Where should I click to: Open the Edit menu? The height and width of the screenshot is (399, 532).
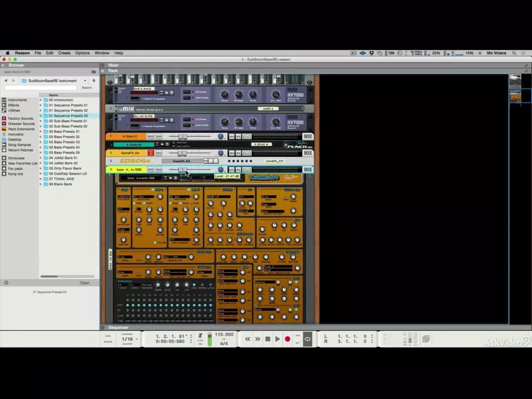pyautogui.click(x=49, y=53)
